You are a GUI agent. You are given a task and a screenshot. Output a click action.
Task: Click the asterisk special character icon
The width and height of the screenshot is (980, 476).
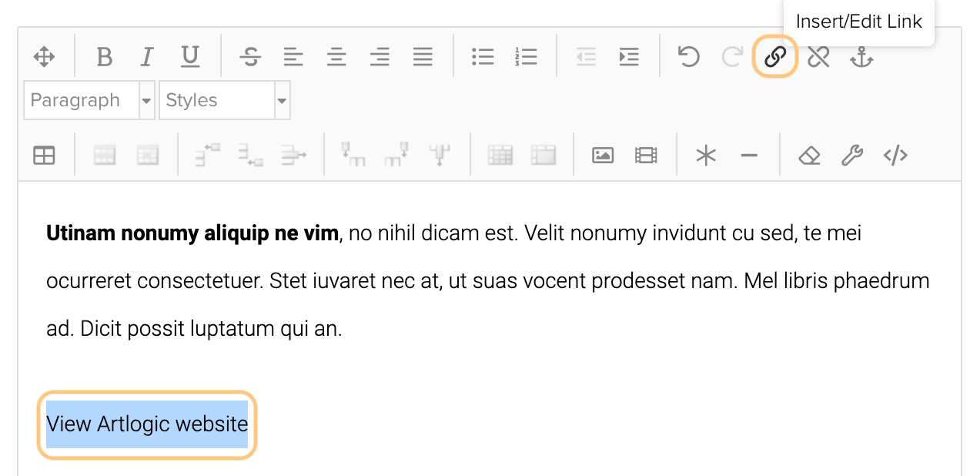click(x=706, y=156)
